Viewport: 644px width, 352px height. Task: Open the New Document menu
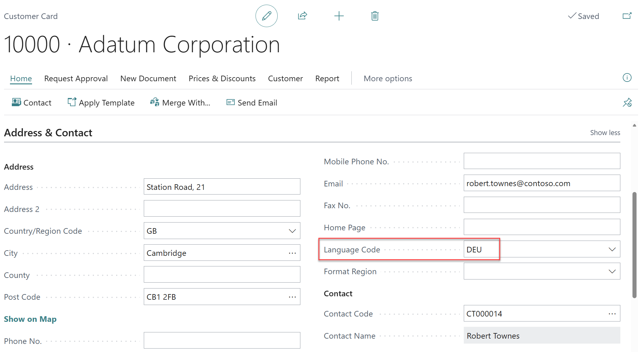[x=148, y=78]
